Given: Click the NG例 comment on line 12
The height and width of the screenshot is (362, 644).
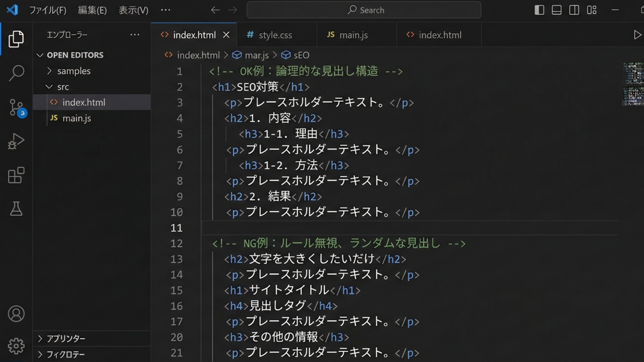Looking at the screenshot, I should click(x=339, y=243).
